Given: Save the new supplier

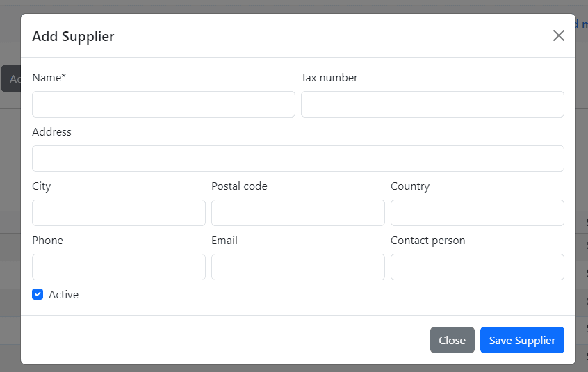Looking at the screenshot, I should pyautogui.click(x=522, y=340).
